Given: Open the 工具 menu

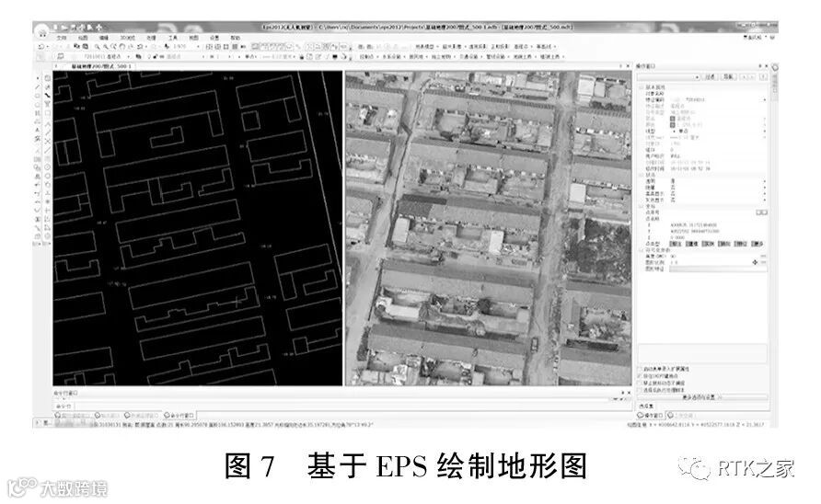Looking at the screenshot, I should pos(173,38).
